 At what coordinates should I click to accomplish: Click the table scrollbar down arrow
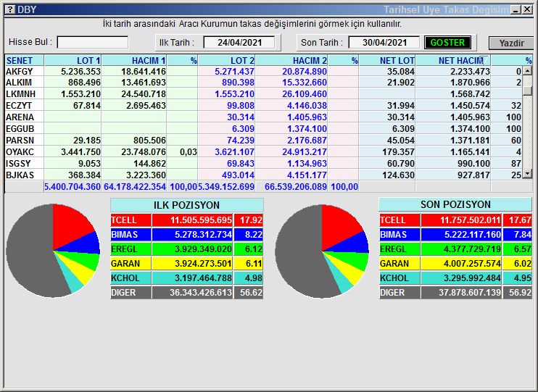point(527,174)
